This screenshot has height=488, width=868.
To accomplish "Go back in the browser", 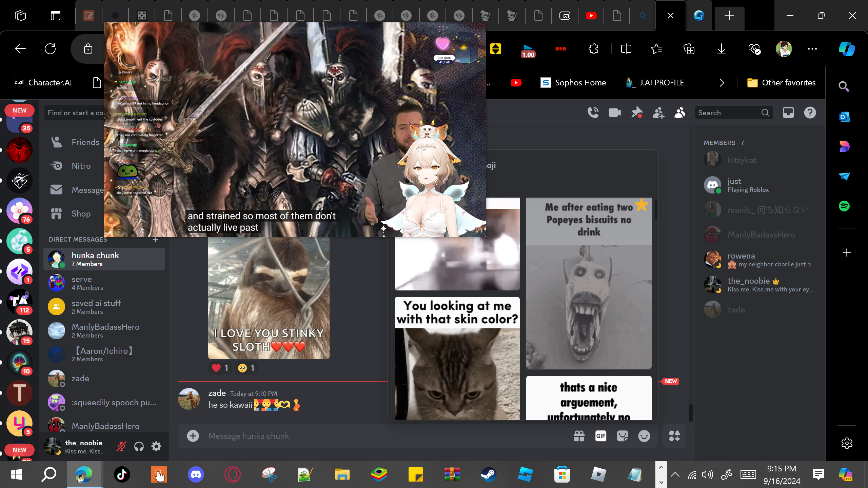I will (20, 49).
